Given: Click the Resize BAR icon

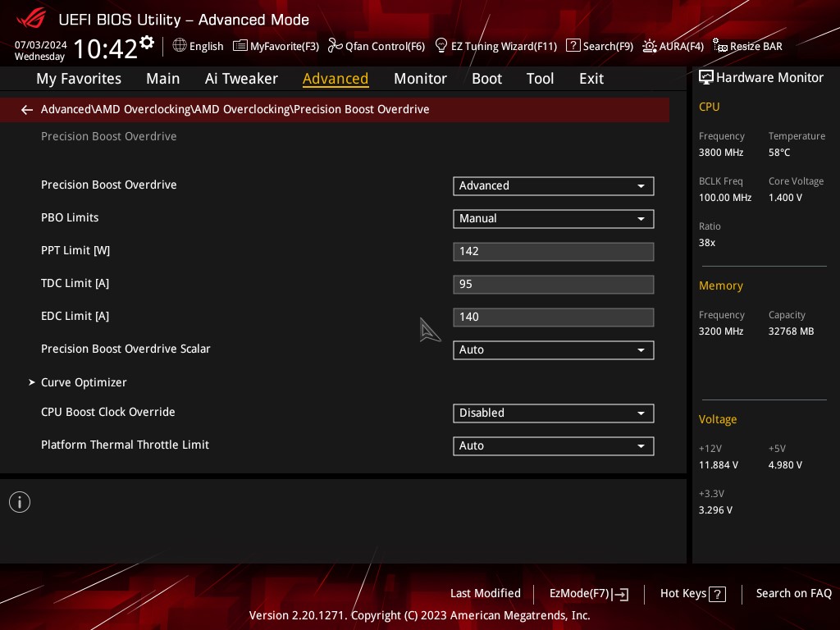Looking at the screenshot, I should click(720, 46).
